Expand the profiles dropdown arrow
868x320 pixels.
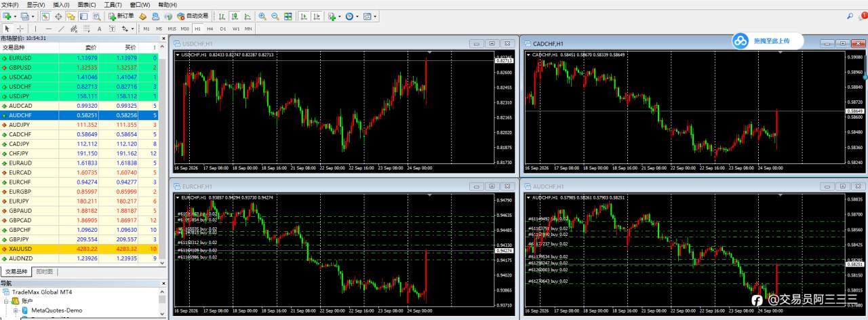33,16
